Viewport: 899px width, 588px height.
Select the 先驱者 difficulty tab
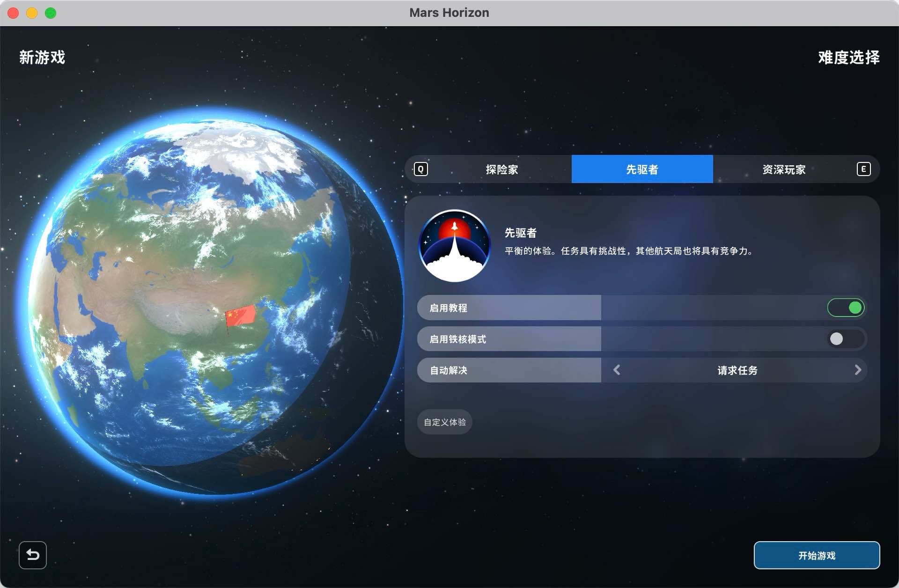(642, 169)
